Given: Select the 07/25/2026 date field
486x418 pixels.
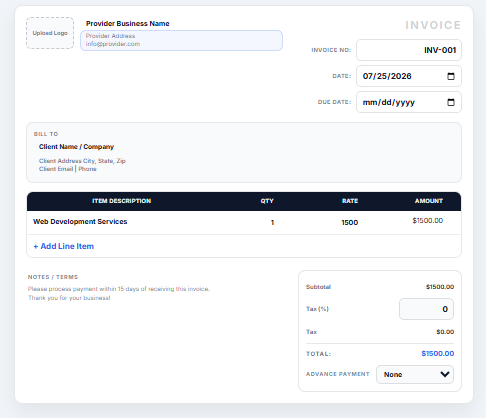Looking at the screenshot, I should [x=409, y=76].
